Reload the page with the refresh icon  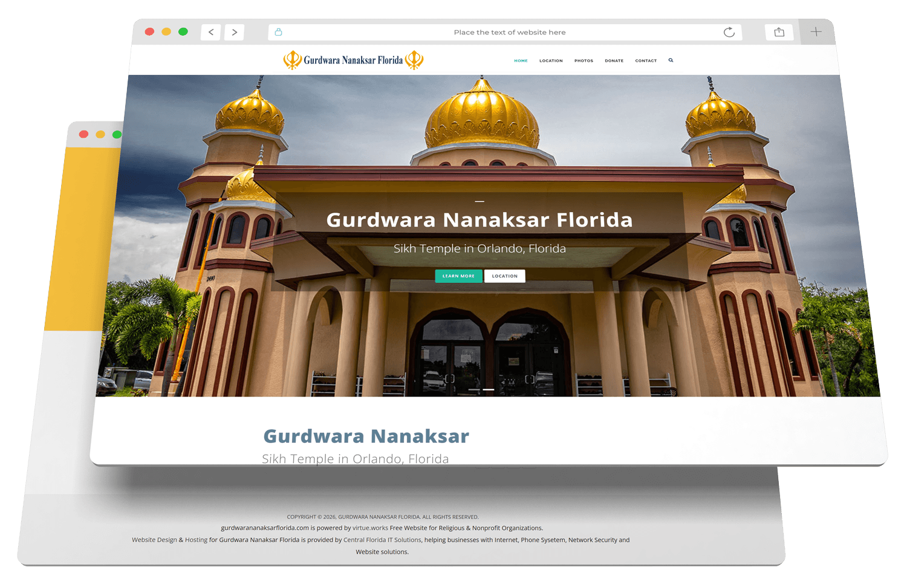[x=729, y=32]
